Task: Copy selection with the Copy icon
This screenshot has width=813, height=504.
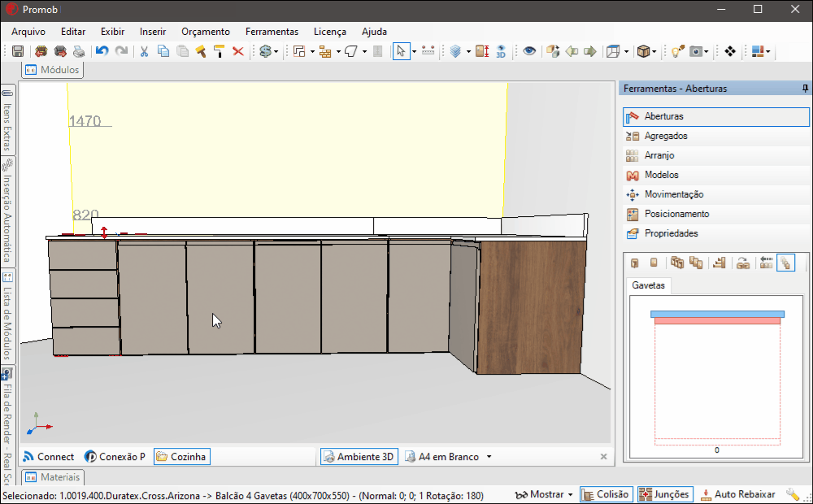Action: pyautogui.click(x=163, y=51)
